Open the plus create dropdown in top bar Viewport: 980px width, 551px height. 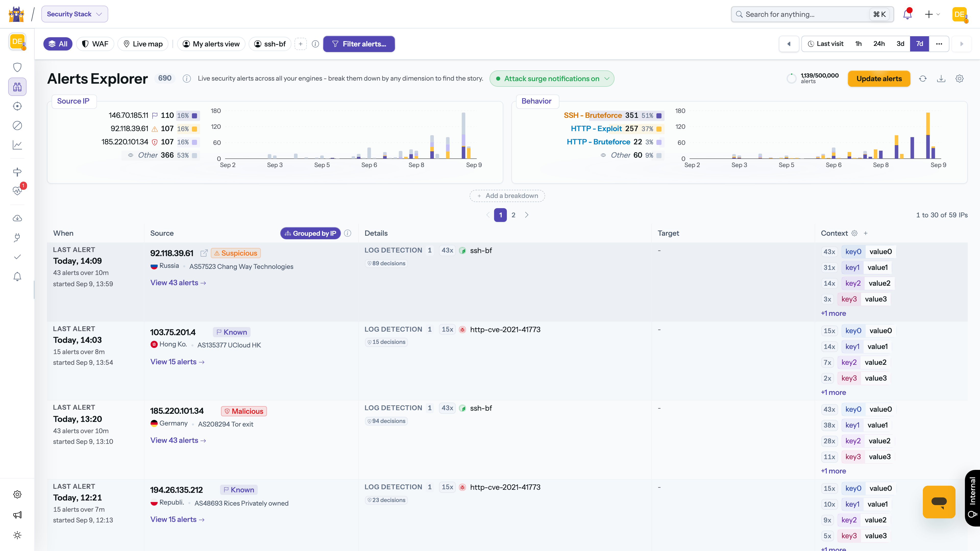[932, 14]
